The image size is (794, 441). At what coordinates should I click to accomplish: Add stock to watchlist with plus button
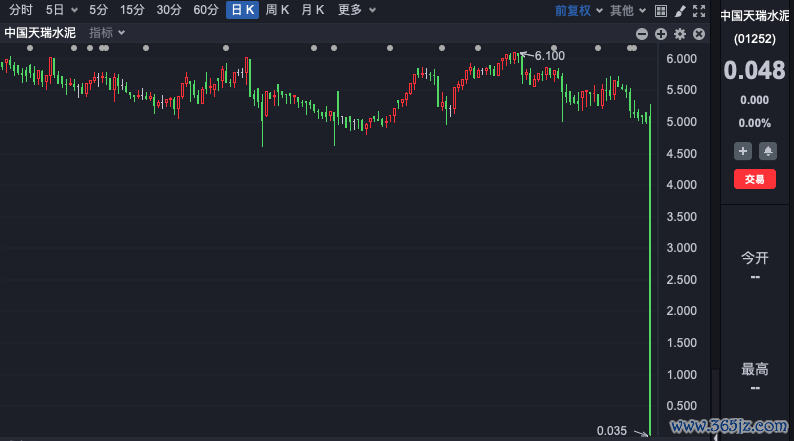click(x=743, y=151)
